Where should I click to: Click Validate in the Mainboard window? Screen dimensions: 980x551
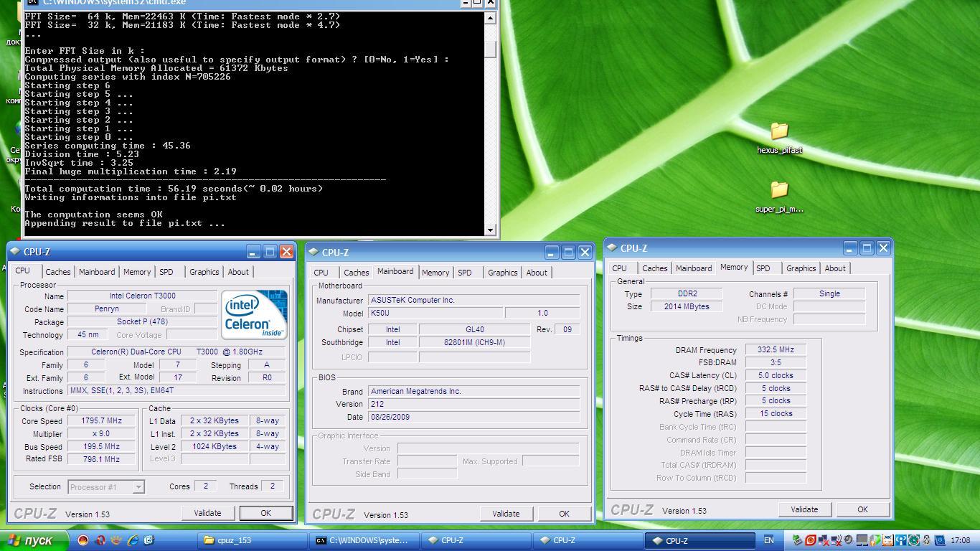click(506, 514)
